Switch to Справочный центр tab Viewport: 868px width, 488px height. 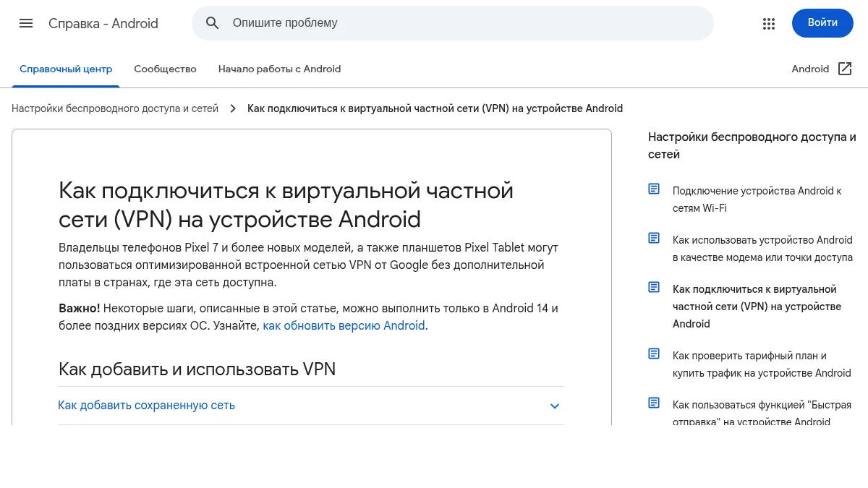pos(66,69)
